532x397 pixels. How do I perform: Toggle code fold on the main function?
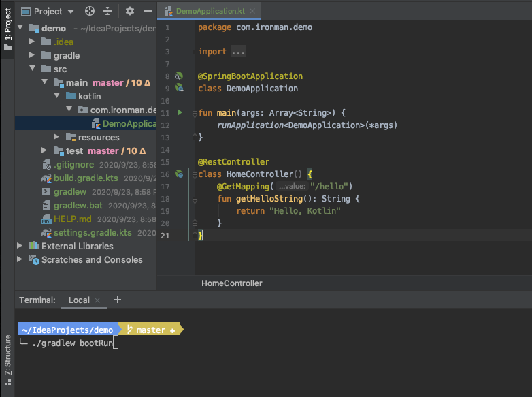[193, 112]
